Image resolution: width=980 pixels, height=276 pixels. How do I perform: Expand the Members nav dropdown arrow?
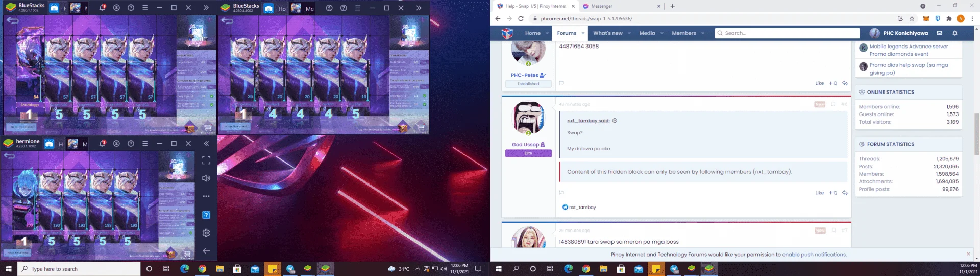pos(702,33)
